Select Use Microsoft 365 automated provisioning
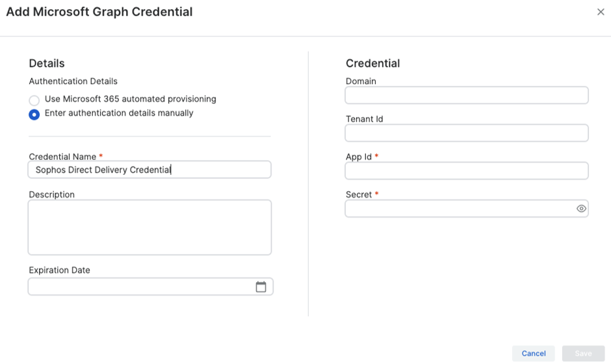This screenshot has height=364, width=611. 34,100
